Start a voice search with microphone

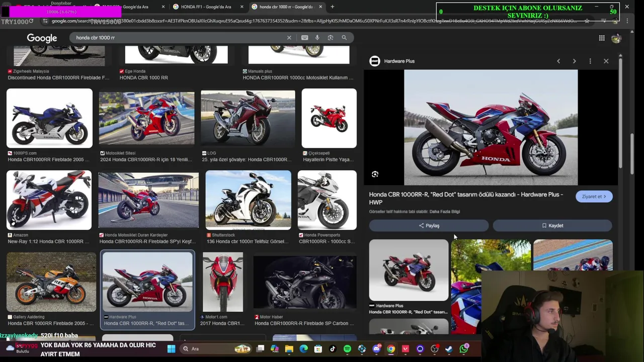[x=317, y=38]
